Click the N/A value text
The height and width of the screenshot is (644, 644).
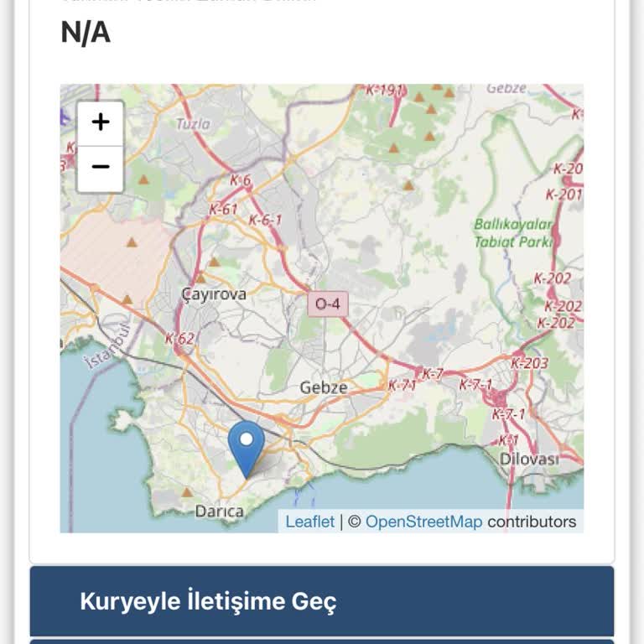(x=86, y=32)
